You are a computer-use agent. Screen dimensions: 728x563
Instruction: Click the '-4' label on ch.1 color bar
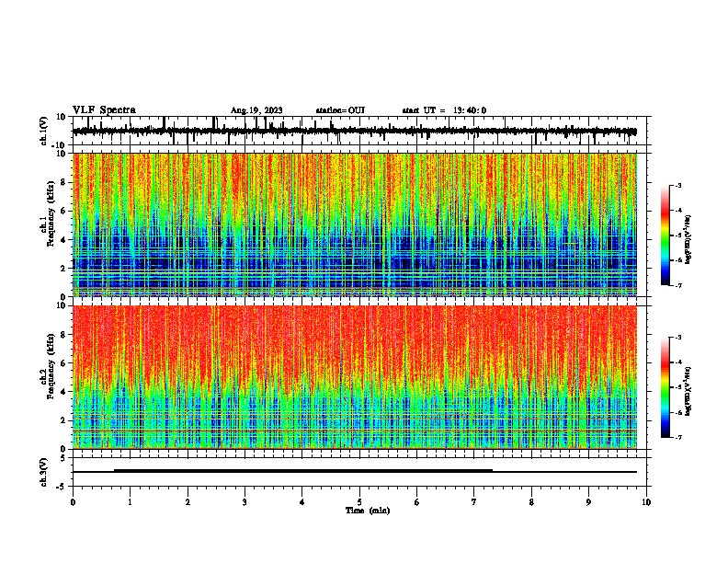point(677,211)
